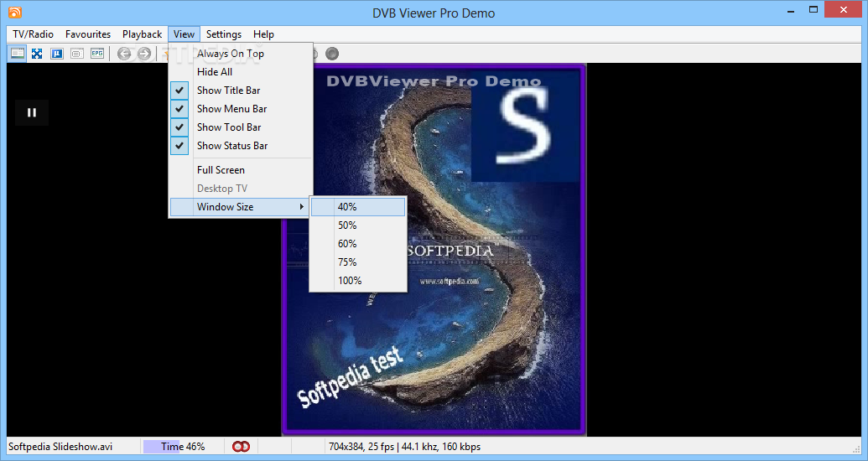Screen dimensions: 868x461
Task: Close the open View menu
Action: point(184,34)
